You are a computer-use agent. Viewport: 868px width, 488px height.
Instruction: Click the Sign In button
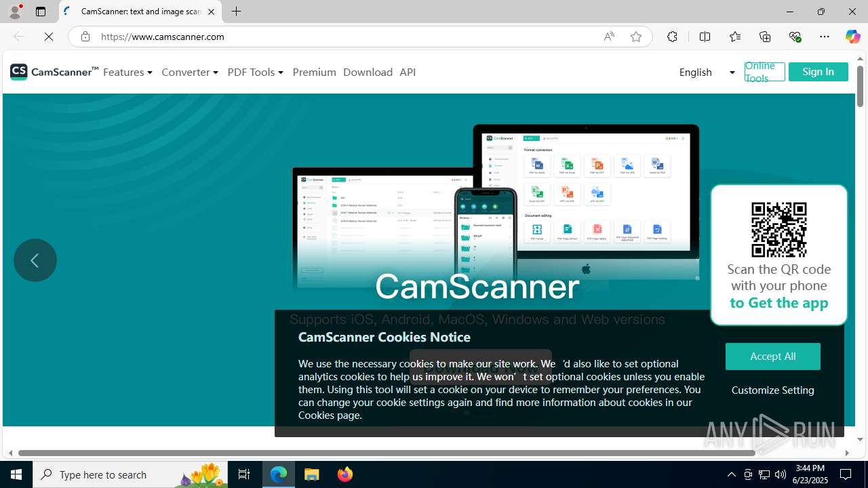[818, 72]
